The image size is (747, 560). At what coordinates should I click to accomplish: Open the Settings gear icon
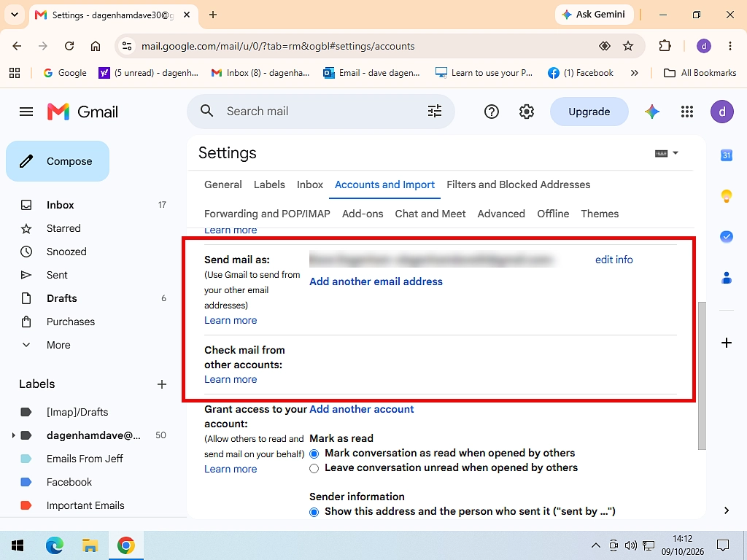[527, 112]
